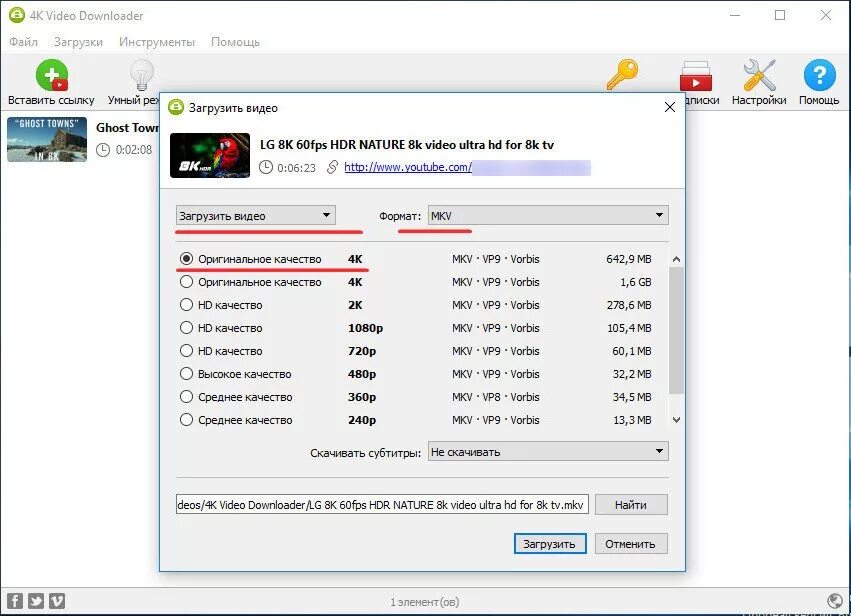This screenshot has width=851, height=616.
Task: Open the Инструменты menu
Action: (157, 42)
